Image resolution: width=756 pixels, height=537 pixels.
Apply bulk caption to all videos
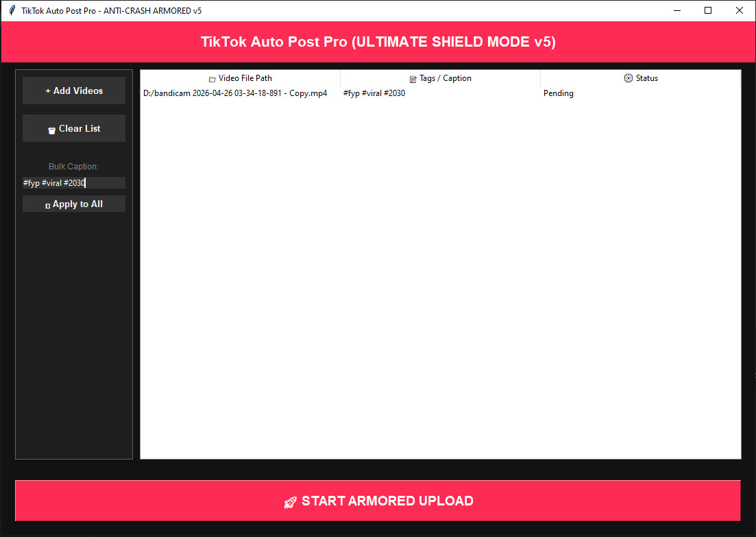[x=74, y=204]
